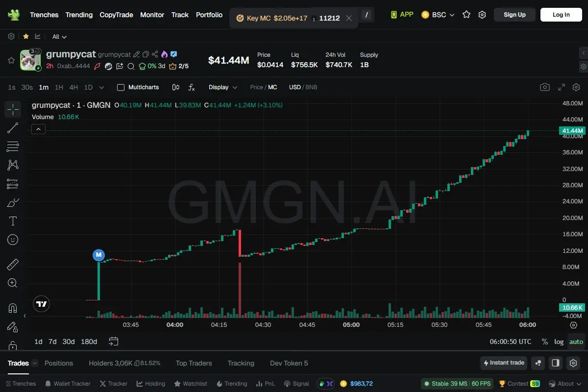Copy grumpycat contract address
The width and height of the screenshot is (588, 392).
click(x=146, y=54)
